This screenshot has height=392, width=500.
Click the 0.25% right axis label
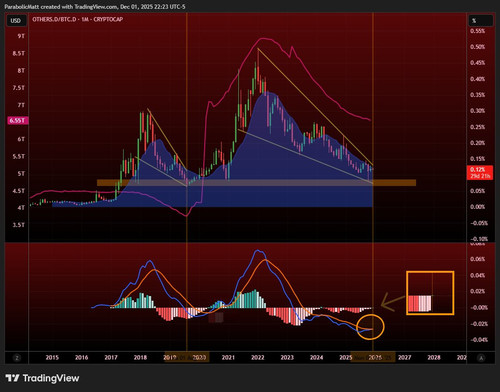point(477,127)
